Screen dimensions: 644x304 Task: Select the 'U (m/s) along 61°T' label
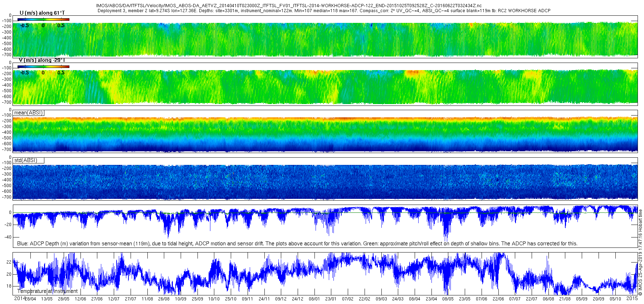(x=42, y=13)
